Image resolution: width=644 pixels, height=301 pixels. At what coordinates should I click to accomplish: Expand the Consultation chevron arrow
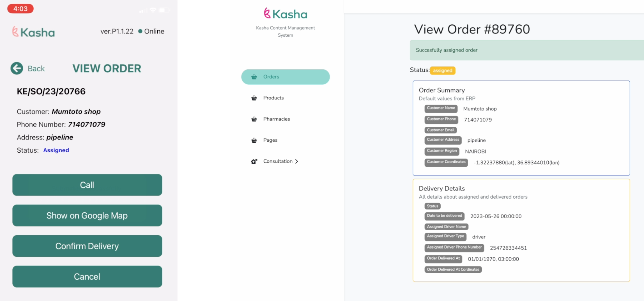[x=297, y=161]
